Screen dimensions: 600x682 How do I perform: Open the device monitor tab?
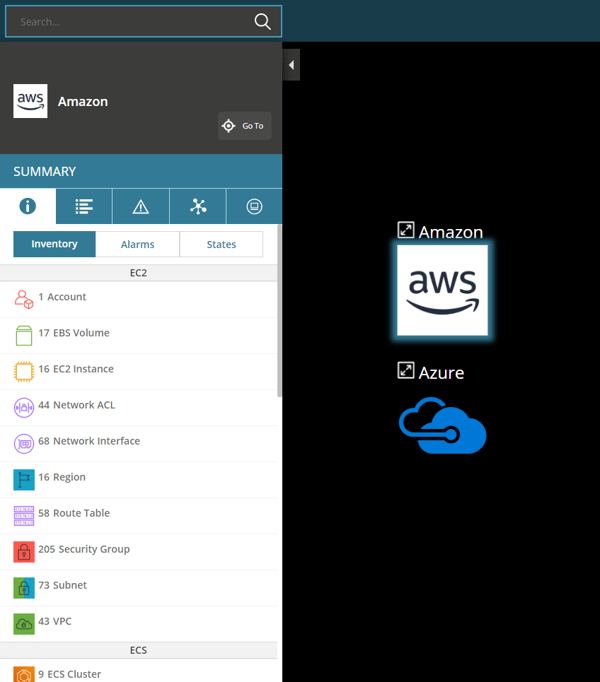pos(254,206)
